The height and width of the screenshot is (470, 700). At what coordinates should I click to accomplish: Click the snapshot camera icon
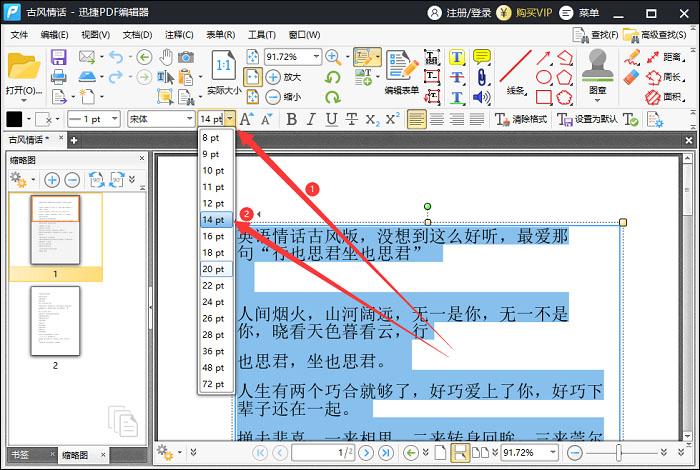pyautogui.click(x=186, y=57)
